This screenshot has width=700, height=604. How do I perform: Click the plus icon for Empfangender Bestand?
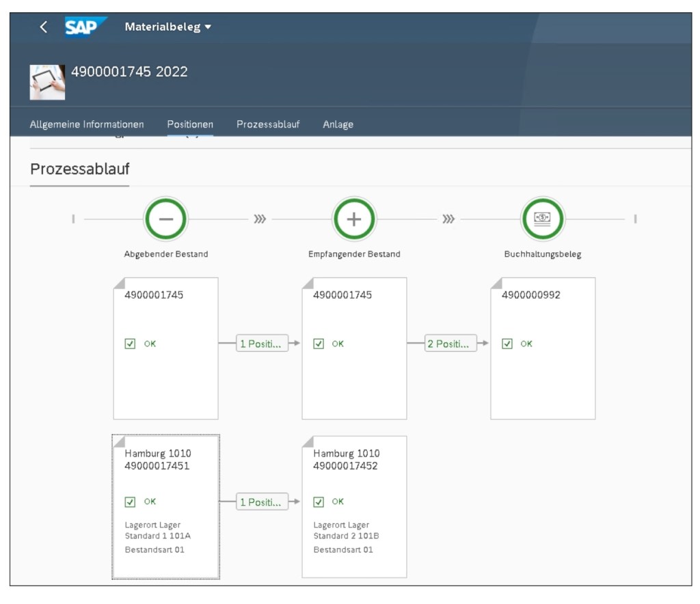coord(354,219)
